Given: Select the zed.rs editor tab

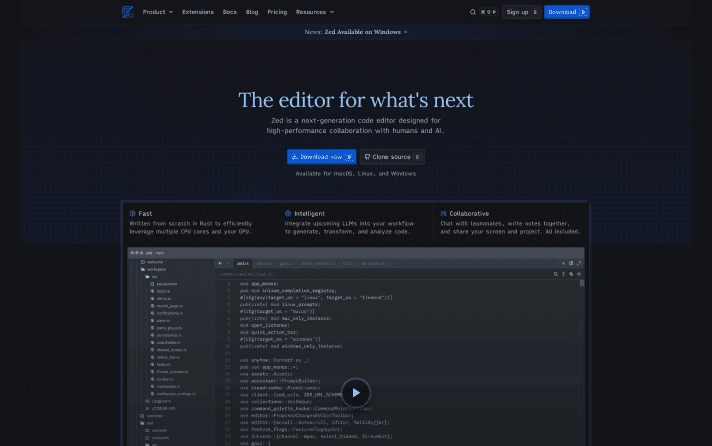Looking at the screenshot, I should point(242,263).
